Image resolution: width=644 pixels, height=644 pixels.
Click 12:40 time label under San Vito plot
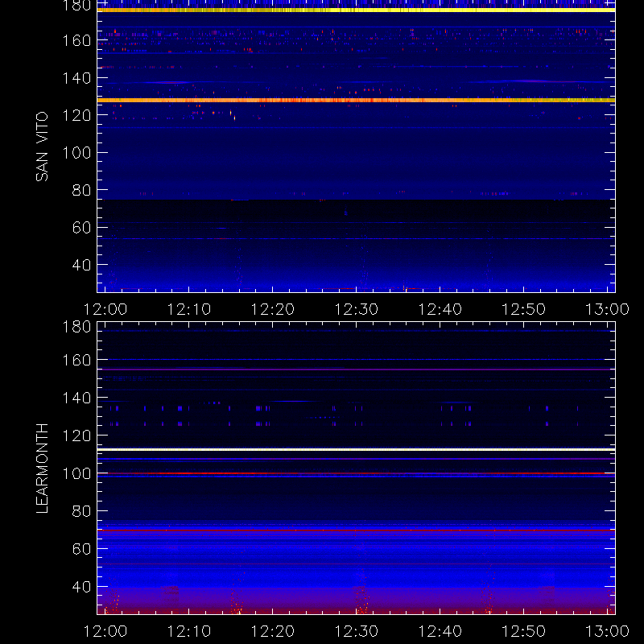440,309
